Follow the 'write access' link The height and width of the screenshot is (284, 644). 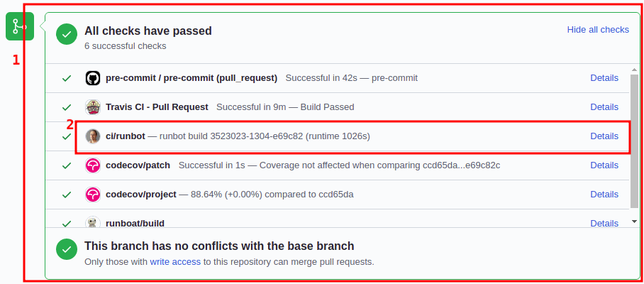175,262
